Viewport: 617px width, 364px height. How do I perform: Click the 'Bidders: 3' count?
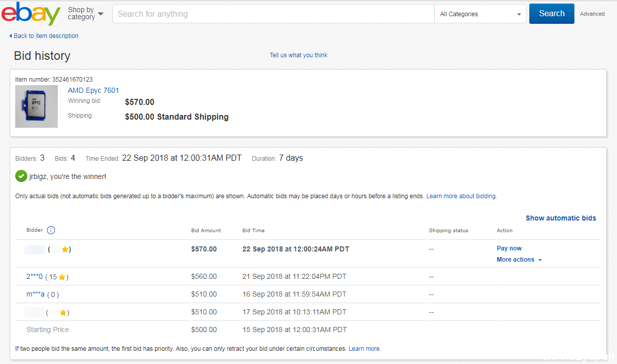tap(30, 158)
